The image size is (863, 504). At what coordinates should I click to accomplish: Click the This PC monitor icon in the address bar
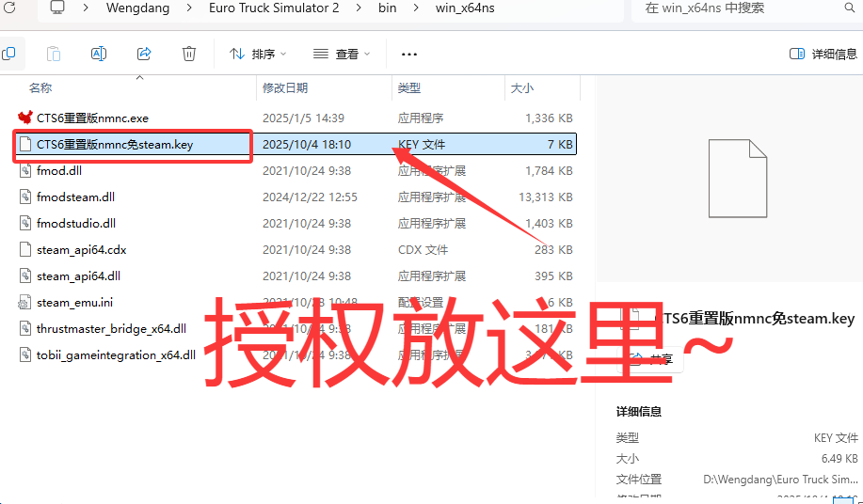[x=57, y=8]
